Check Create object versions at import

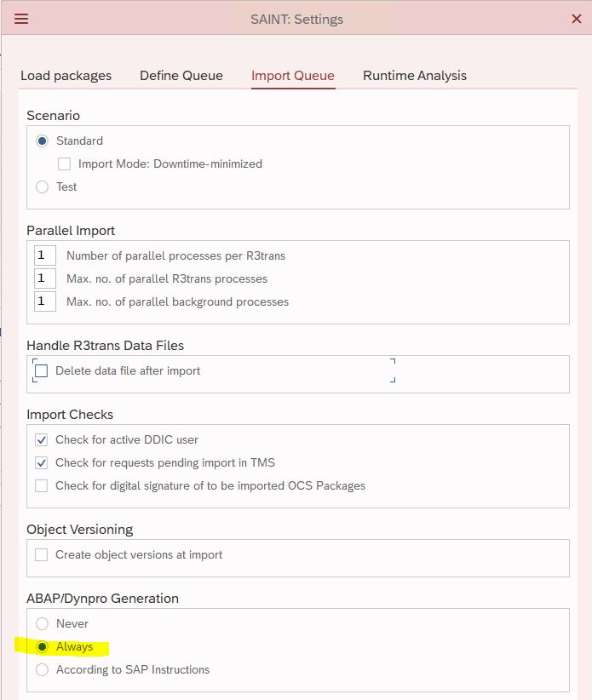point(41,555)
